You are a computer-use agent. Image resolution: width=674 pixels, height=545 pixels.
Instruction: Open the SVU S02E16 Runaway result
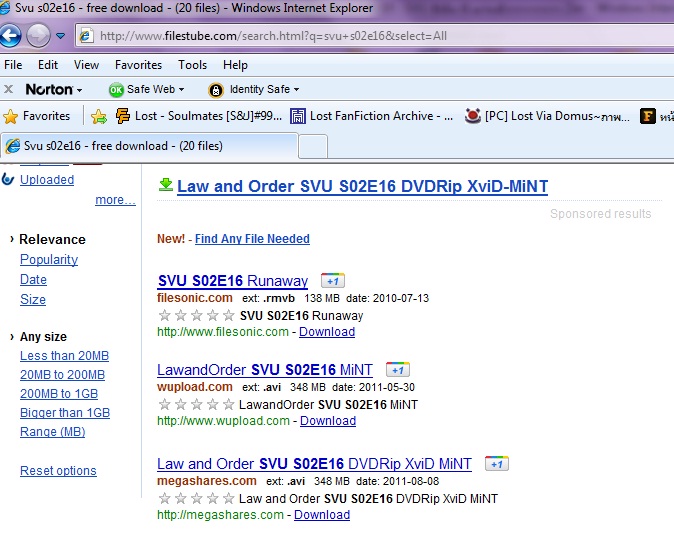click(x=233, y=281)
